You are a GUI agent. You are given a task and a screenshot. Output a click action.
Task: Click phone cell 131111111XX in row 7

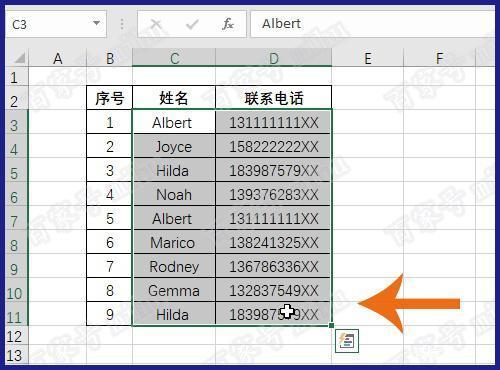pos(274,218)
